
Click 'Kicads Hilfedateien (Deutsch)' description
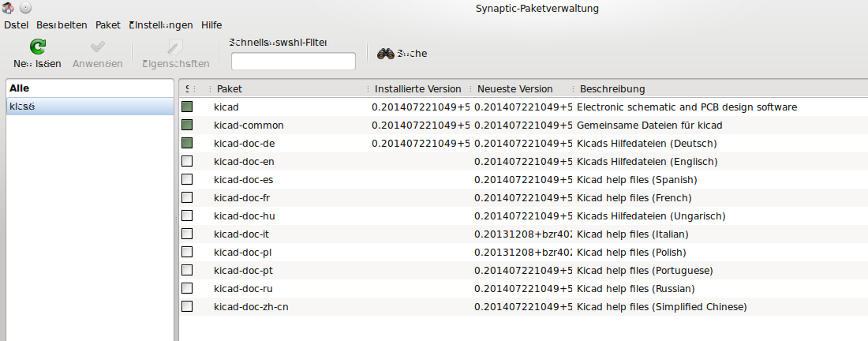tap(646, 144)
